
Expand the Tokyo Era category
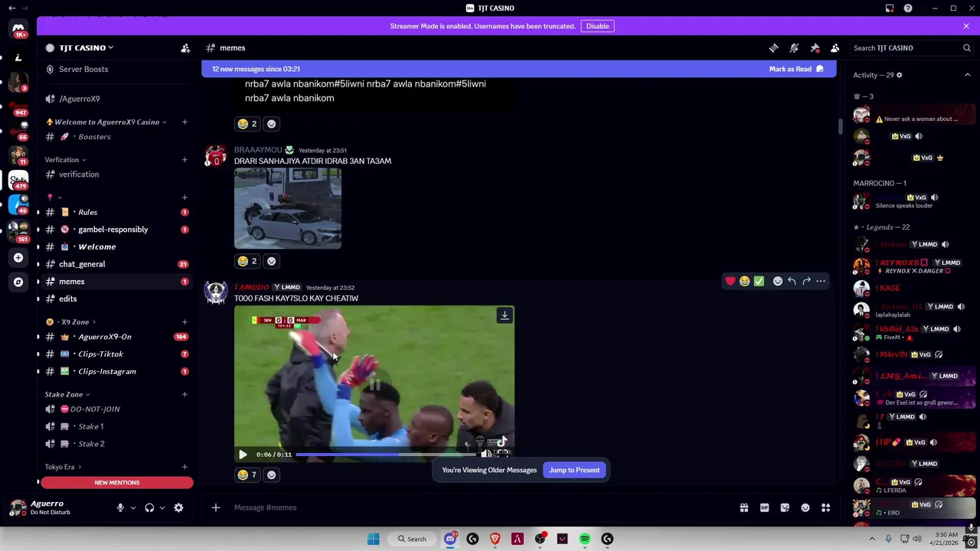[x=63, y=467]
